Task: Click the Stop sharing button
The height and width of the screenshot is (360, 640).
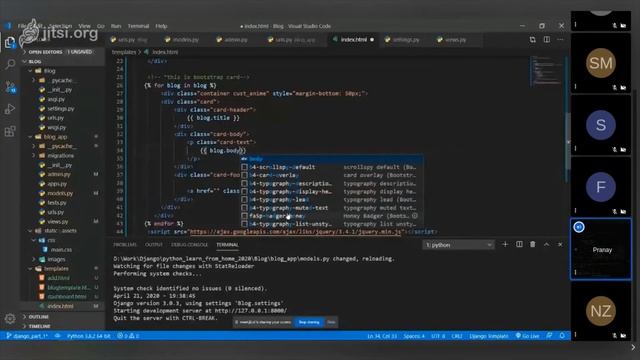Action: click(309, 322)
